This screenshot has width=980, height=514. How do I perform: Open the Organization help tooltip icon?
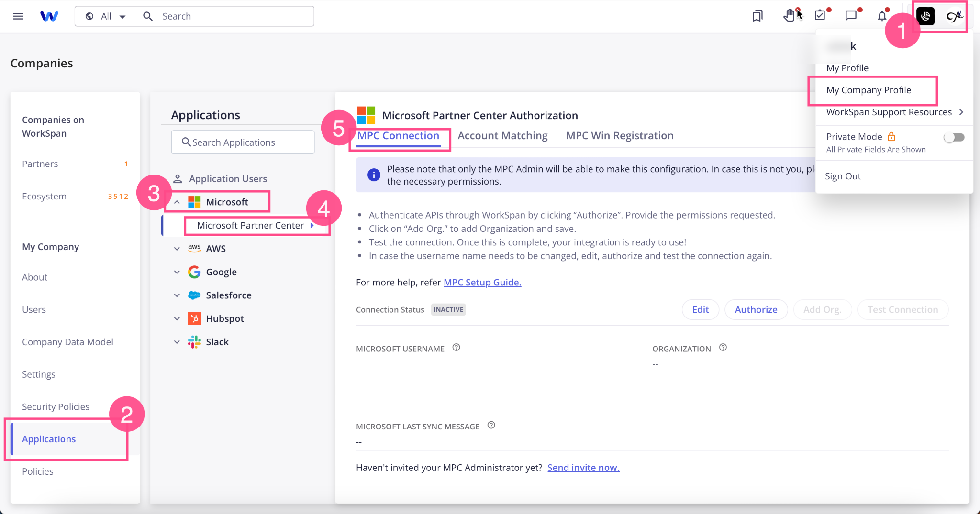click(x=723, y=348)
